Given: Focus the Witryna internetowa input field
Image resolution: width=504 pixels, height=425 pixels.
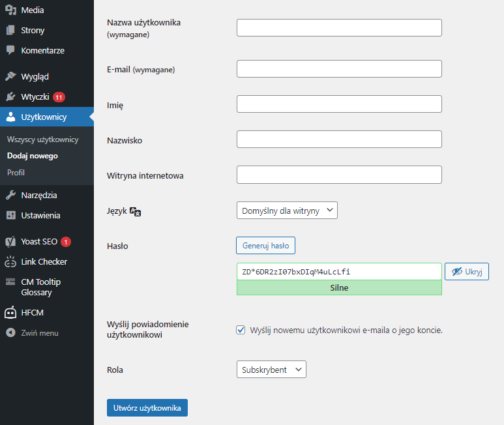Looking at the screenshot, I should pos(339,175).
